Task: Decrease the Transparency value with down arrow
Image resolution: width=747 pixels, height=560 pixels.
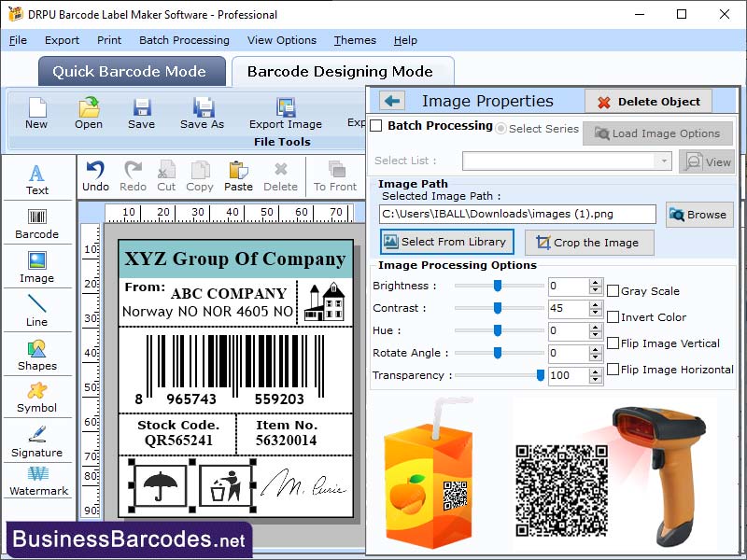Action: tap(595, 380)
